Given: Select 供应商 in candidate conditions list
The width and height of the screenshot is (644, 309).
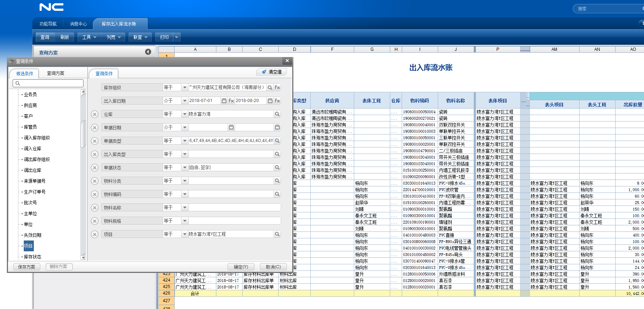Looking at the screenshot, I should pos(30,105).
